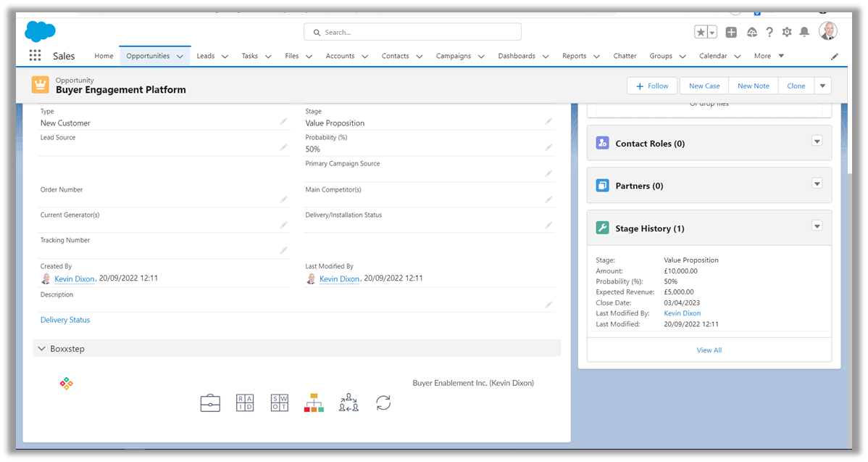Click the Clone button

point(796,86)
